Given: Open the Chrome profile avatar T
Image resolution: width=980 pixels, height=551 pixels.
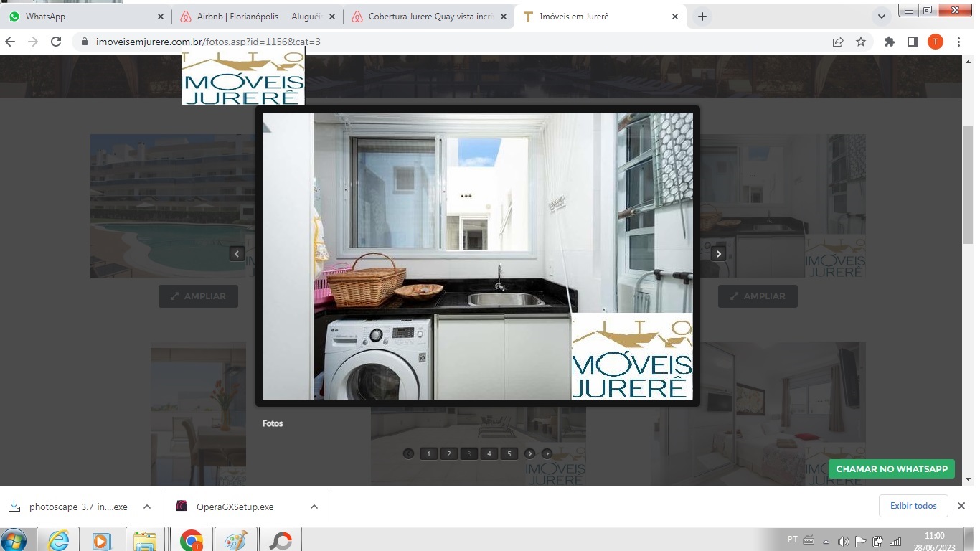Looking at the screenshot, I should (x=936, y=42).
